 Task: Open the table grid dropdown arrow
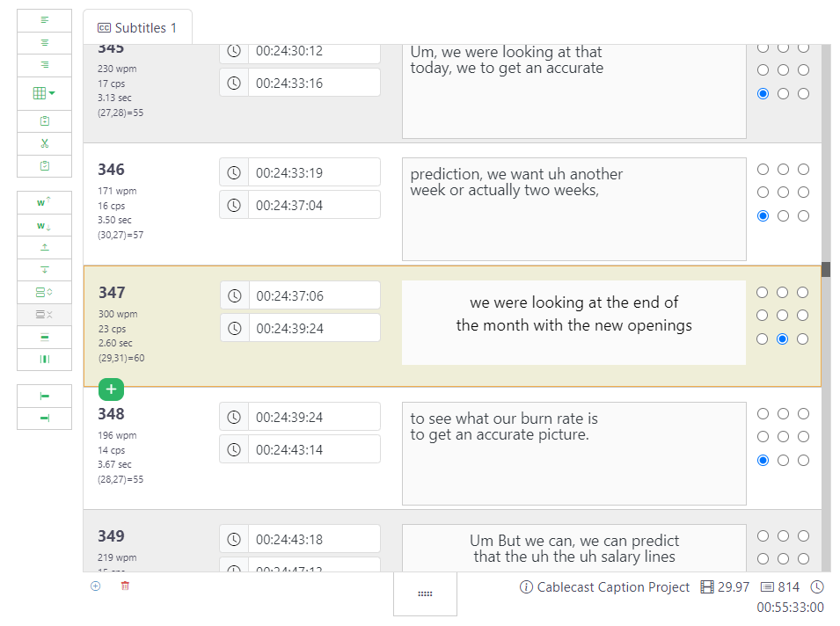pyautogui.click(x=53, y=92)
